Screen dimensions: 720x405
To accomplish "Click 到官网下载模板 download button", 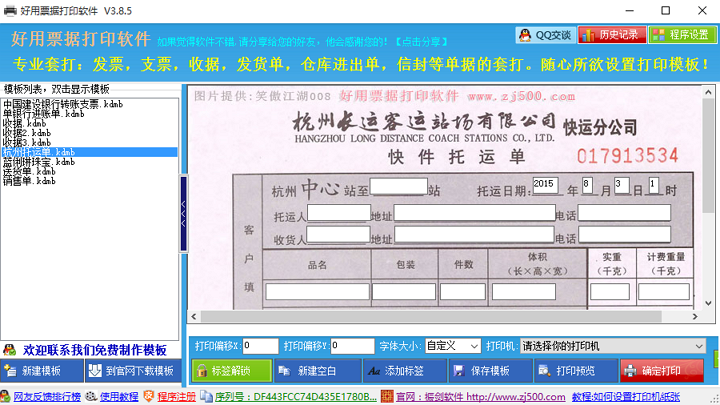I will (x=133, y=371).
